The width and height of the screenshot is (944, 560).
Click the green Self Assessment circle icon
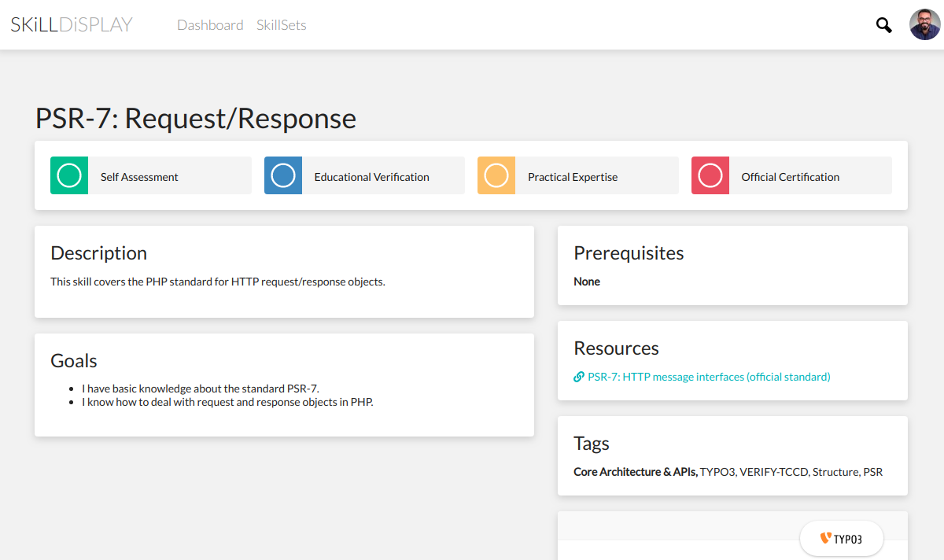(x=69, y=175)
